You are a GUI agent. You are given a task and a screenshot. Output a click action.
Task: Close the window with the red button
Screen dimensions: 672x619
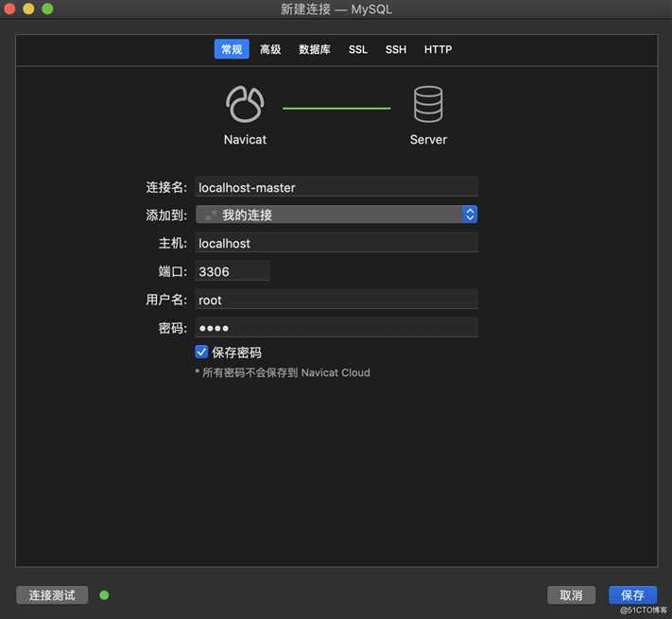tap(9, 9)
